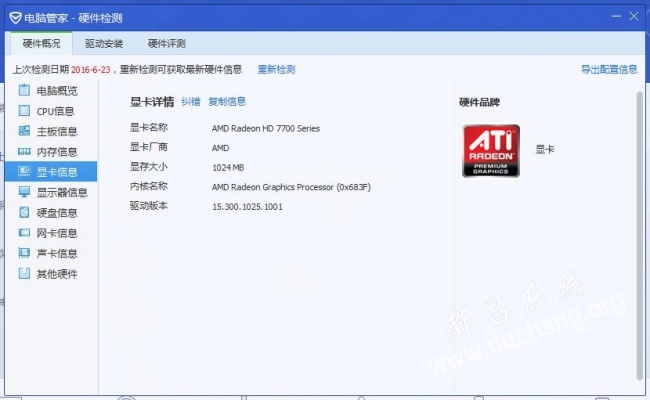Switch to the 驱动安装 tab
The height and width of the screenshot is (400, 650).
[x=104, y=44]
